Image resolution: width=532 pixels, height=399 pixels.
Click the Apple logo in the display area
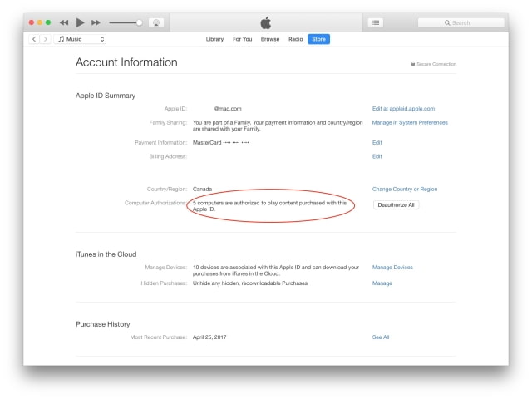[266, 22]
